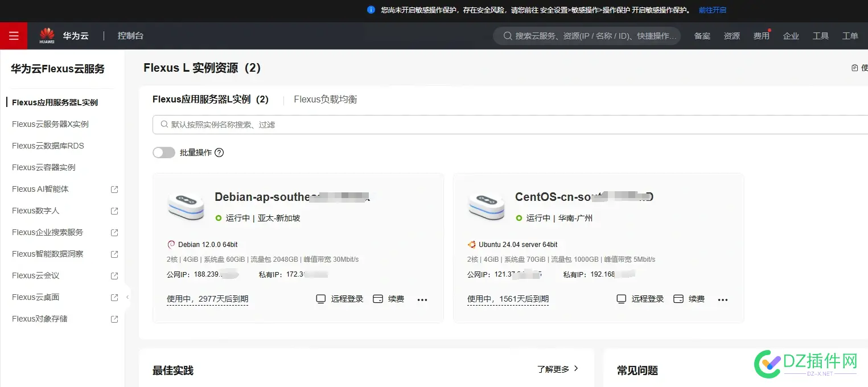This screenshot has width=868, height=387.
Task: Focus the global cloud service search field
Action: (587, 36)
